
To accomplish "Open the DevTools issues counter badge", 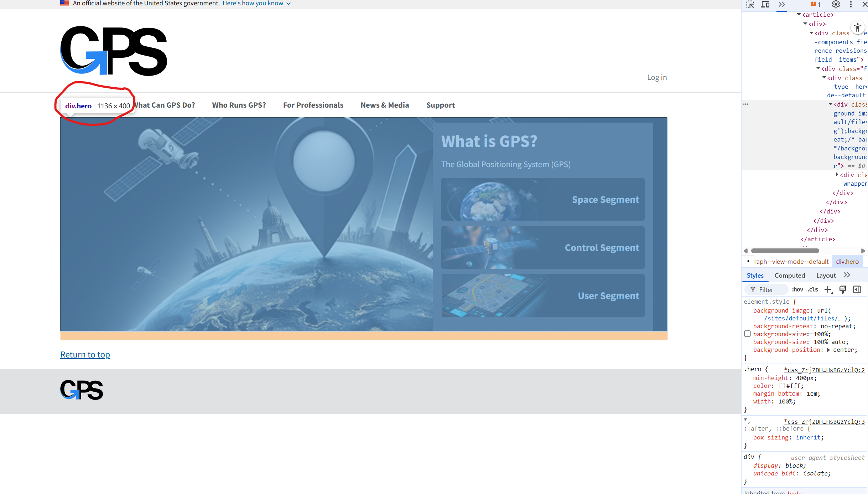I will [815, 4].
